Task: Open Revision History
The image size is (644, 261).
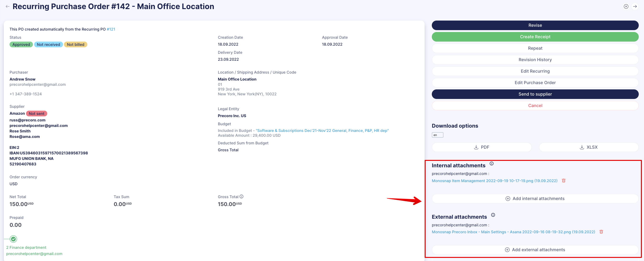Action: pyautogui.click(x=535, y=60)
